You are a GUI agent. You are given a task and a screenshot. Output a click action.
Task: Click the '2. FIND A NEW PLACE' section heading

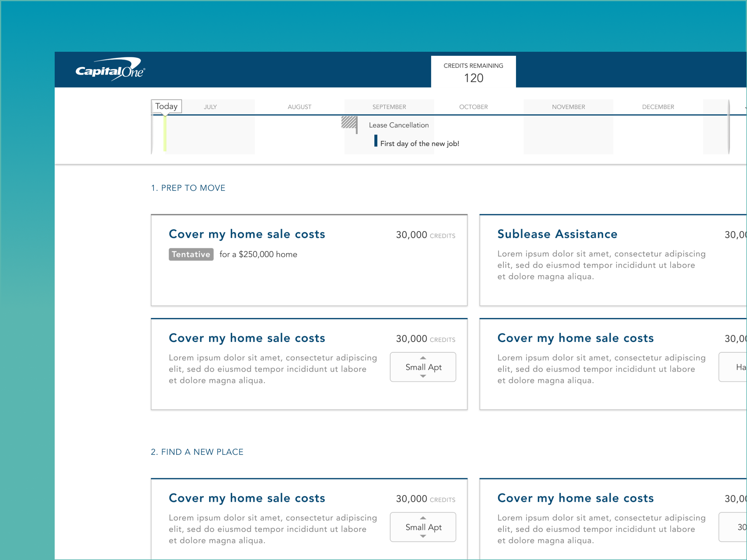coord(197,452)
